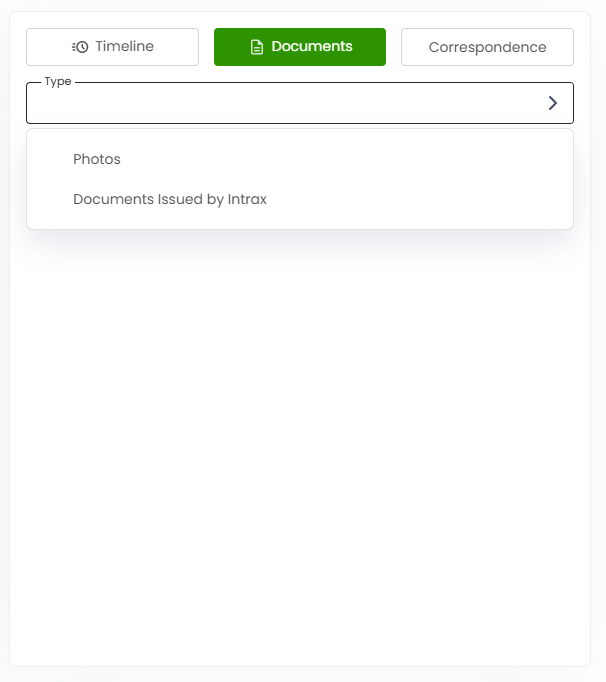Open the Type dropdown field
606x682 pixels.
pyautogui.click(x=300, y=103)
